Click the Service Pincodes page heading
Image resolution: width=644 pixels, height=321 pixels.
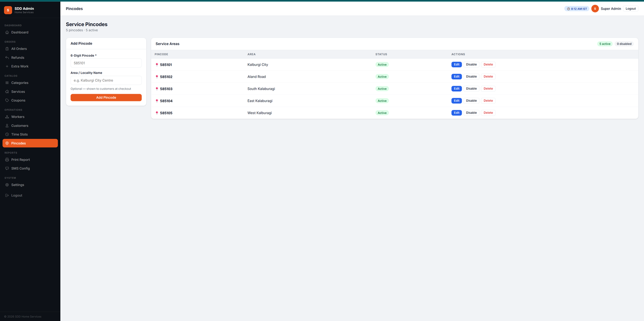click(x=87, y=25)
